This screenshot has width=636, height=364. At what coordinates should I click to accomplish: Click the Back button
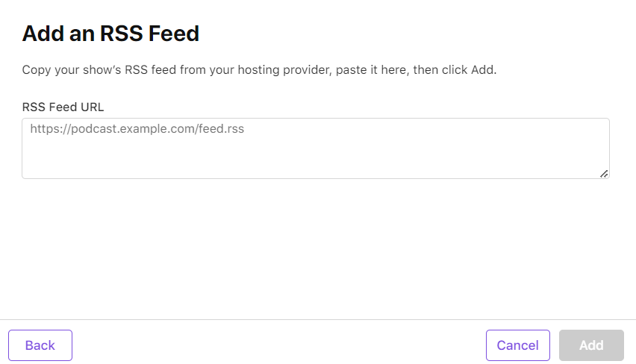[x=40, y=345]
